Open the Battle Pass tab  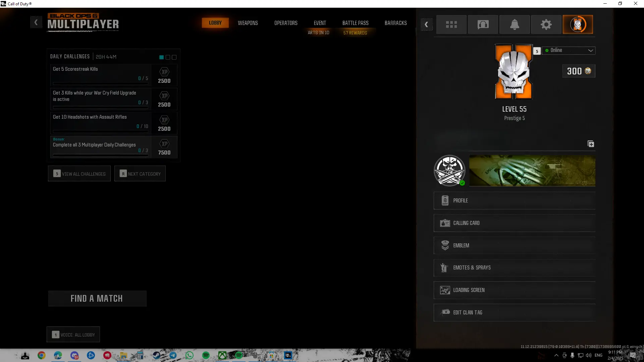(x=355, y=23)
